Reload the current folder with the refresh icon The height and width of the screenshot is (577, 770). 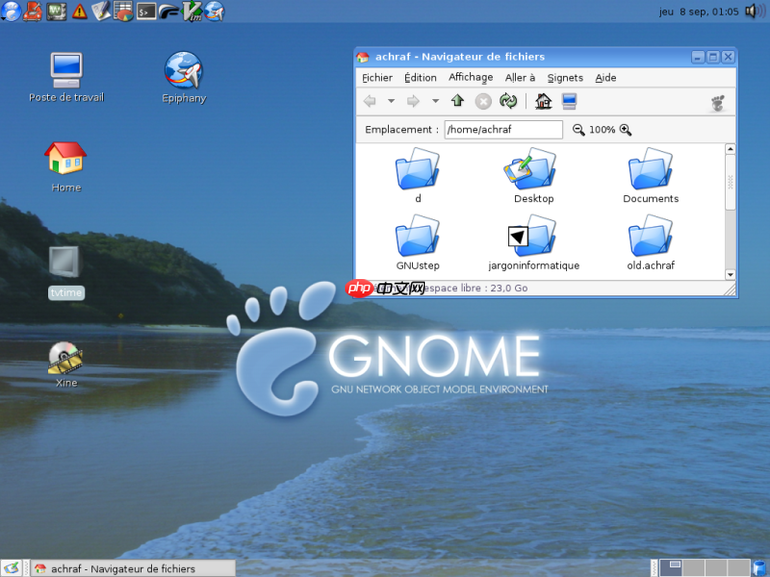pos(508,101)
